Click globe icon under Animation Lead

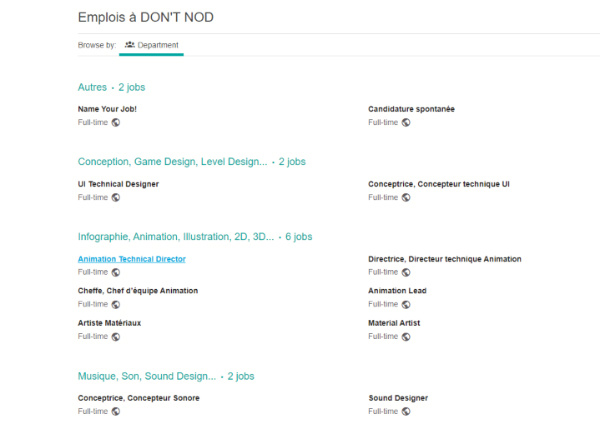point(406,304)
